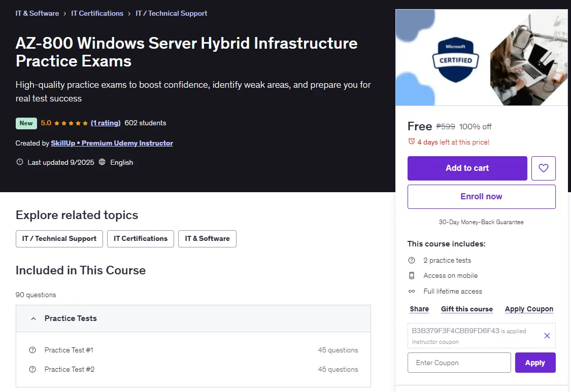Open IT / Technical Support breadcrumb
Screen dimensions: 571x392
point(171,14)
